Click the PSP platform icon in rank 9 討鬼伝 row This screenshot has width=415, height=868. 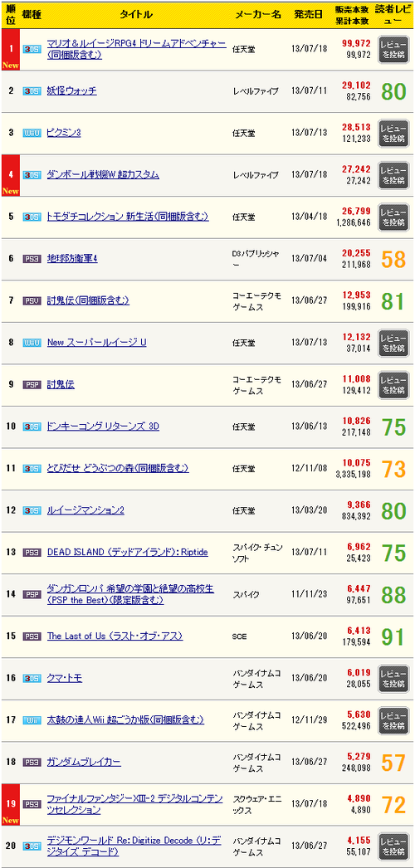click(x=32, y=384)
